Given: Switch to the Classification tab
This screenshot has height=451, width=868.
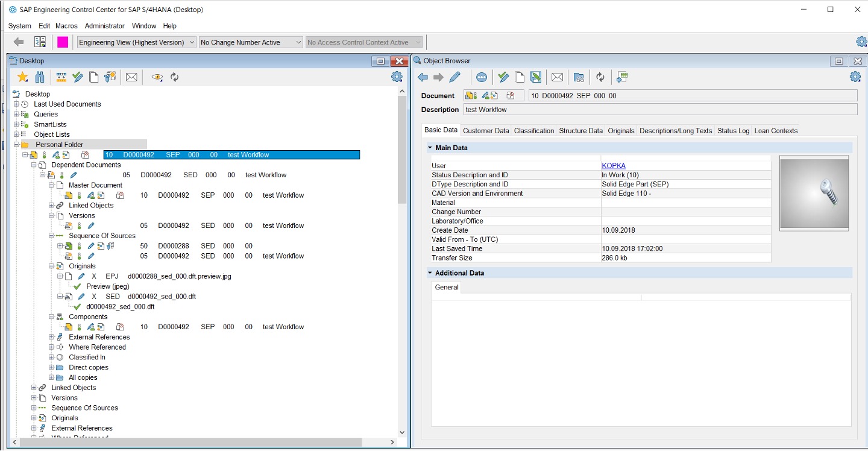Looking at the screenshot, I should [x=534, y=130].
